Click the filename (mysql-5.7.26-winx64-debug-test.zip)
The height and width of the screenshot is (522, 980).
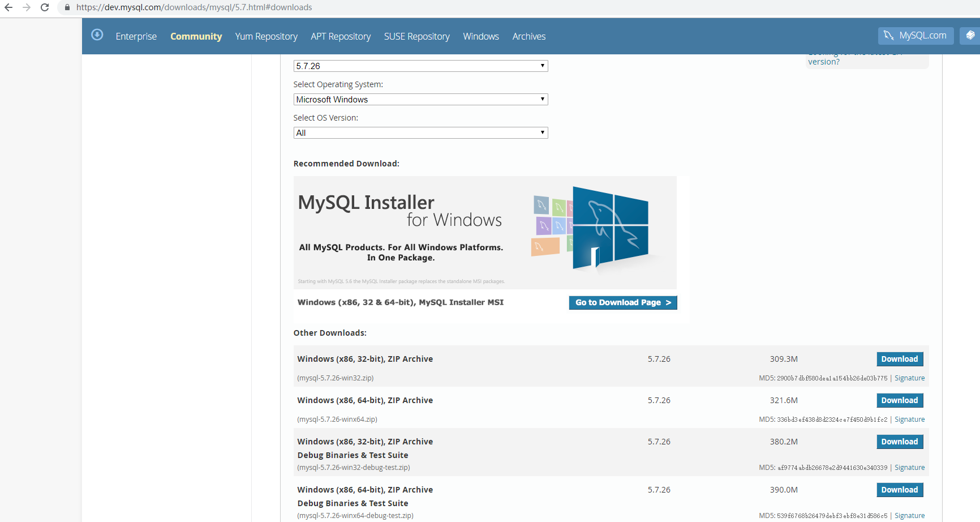(355, 516)
